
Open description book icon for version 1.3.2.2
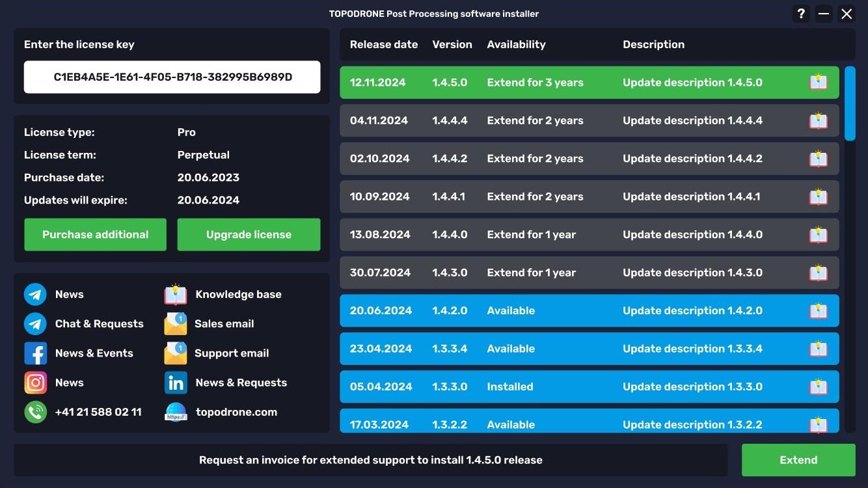click(818, 424)
